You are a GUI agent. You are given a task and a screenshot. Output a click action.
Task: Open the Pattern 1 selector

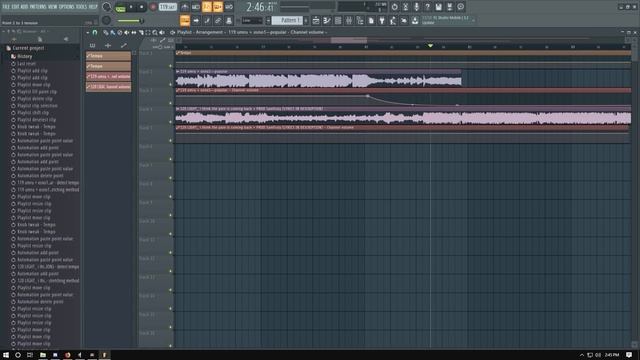coord(287,20)
